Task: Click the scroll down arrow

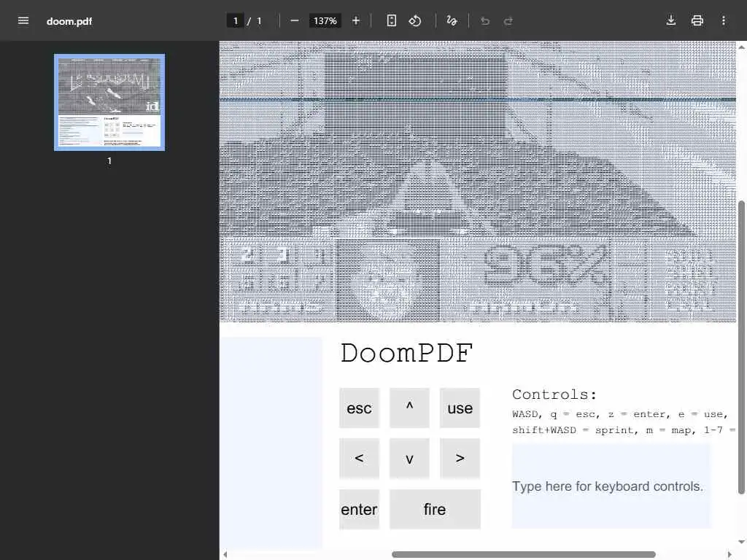Action: click(741, 542)
